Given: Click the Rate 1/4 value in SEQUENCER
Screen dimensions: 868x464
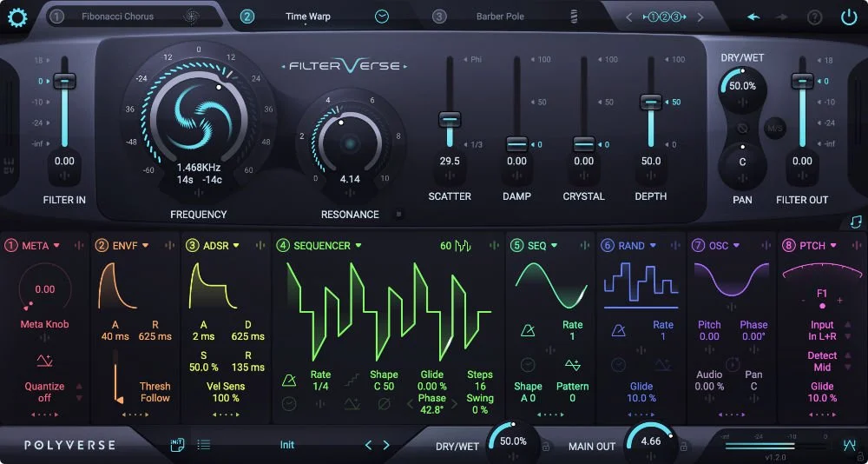Looking at the screenshot, I should (320, 387).
